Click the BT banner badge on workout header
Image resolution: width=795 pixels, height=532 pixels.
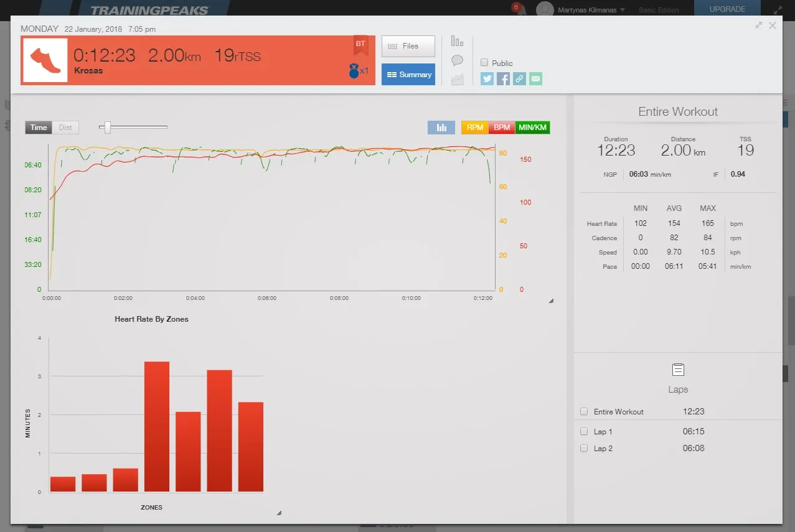pyautogui.click(x=360, y=45)
